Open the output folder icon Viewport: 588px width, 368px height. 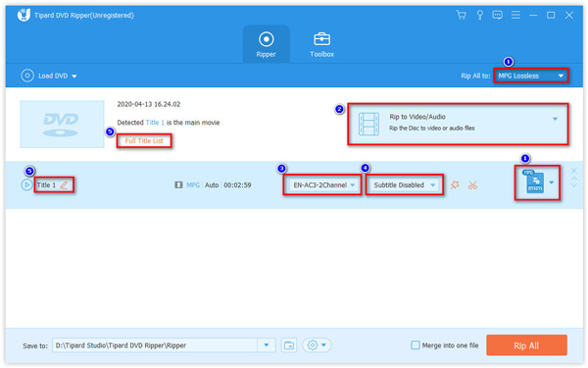[x=289, y=345]
